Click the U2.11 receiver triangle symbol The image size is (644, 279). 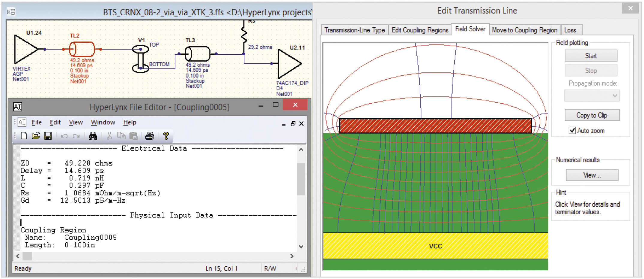(289, 64)
